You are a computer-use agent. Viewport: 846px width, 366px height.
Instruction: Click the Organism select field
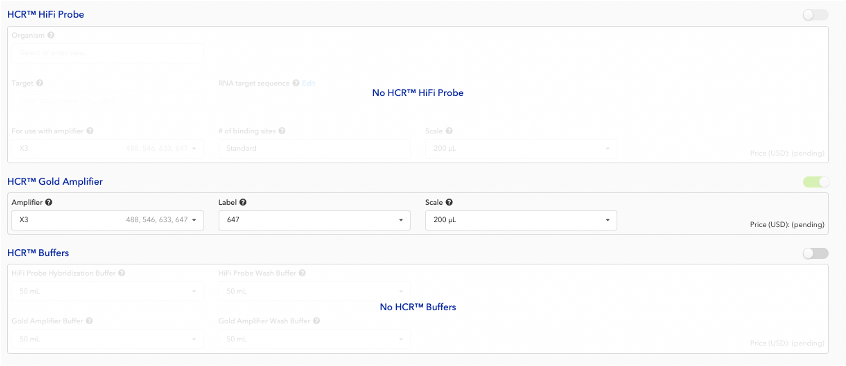pyautogui.click(x=107, y=53)
